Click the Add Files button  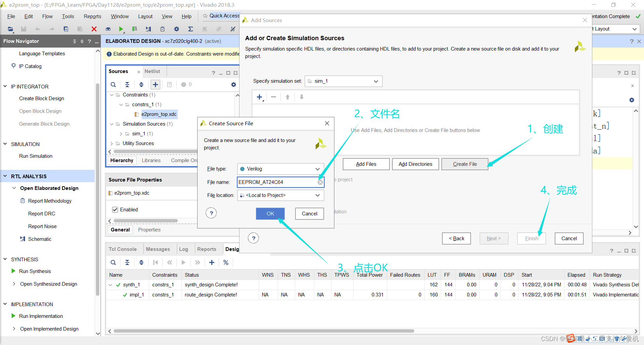click(x=366, y=164)
